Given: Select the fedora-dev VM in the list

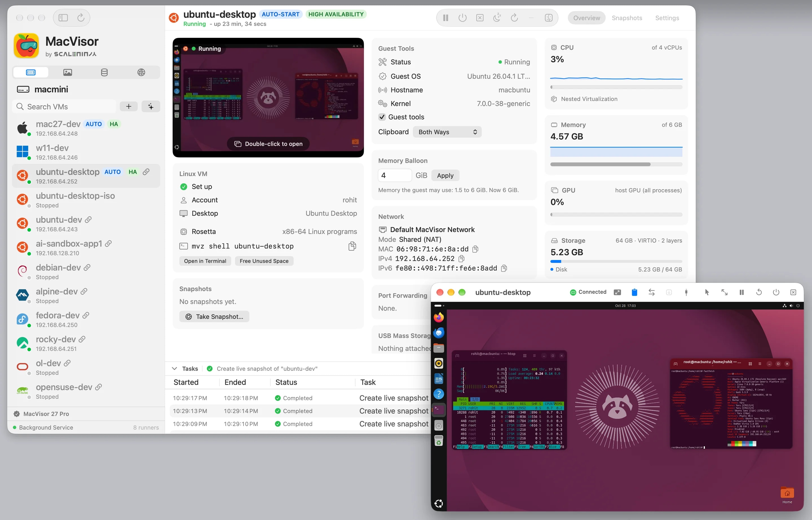Looking at the screenshot, I should [86, 320].
